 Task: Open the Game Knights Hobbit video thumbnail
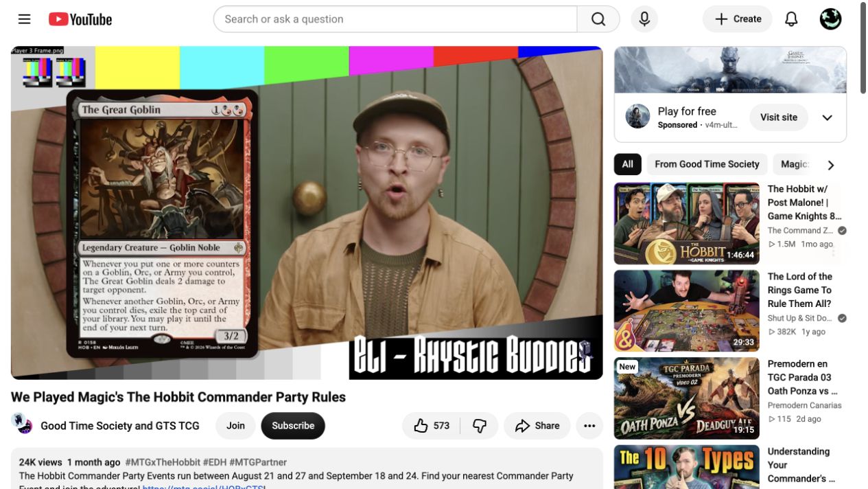click(687, 223)
